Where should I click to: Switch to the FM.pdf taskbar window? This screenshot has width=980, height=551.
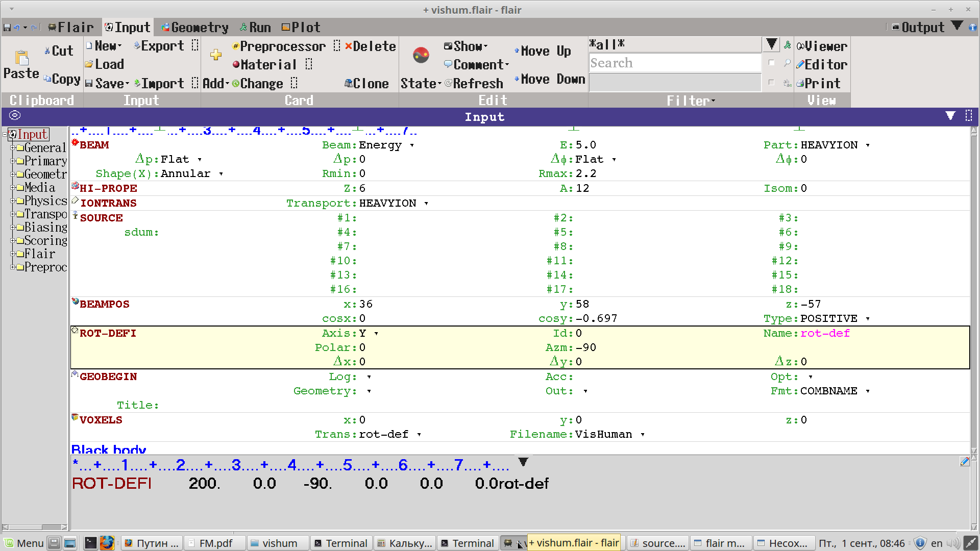tap(214, 543)
